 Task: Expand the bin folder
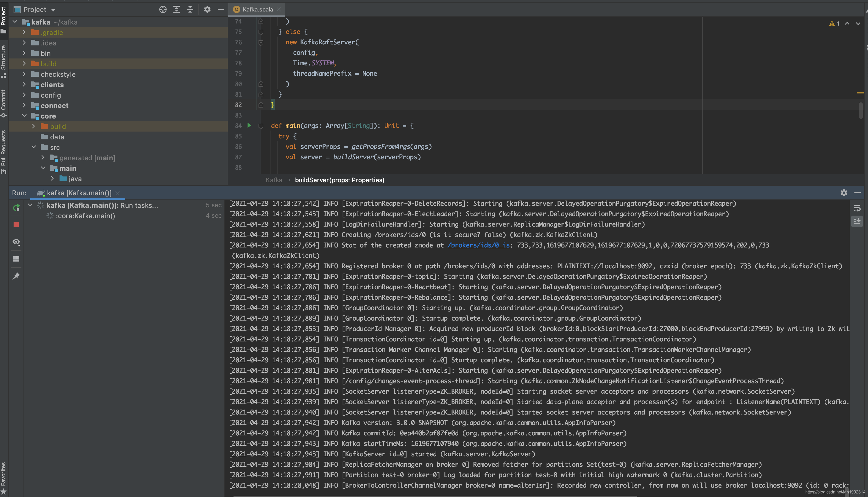pos(24,53)
